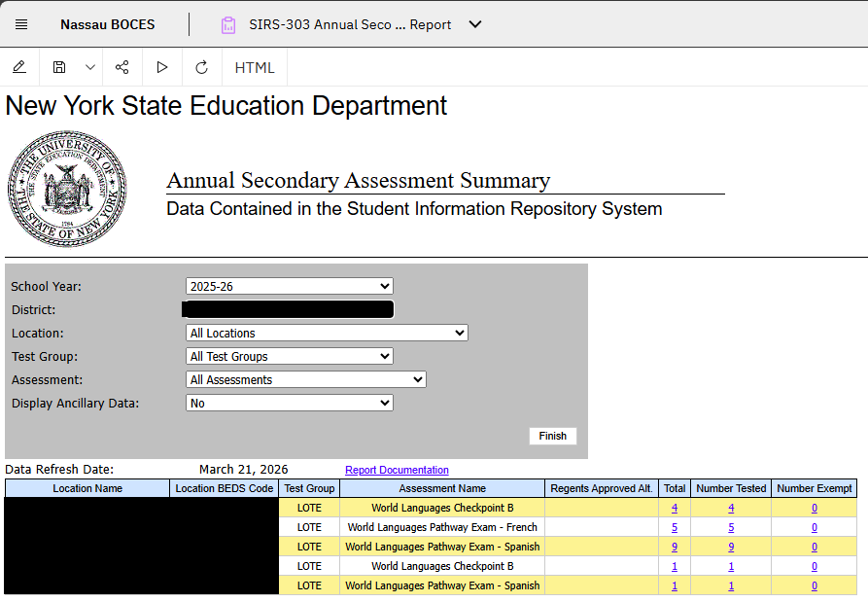868x602 pixels.
Task: Click the Total column header
Action: (675, 488)
